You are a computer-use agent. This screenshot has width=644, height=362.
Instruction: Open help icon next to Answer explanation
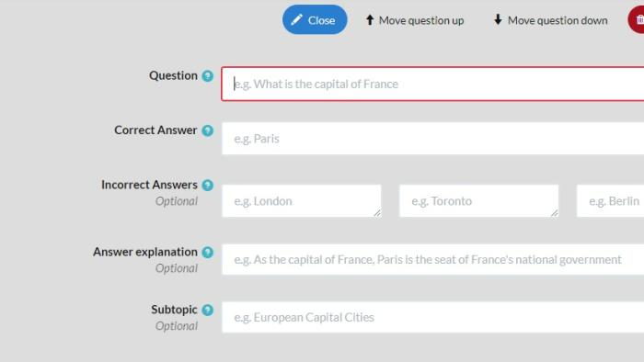tap(207, 252)
